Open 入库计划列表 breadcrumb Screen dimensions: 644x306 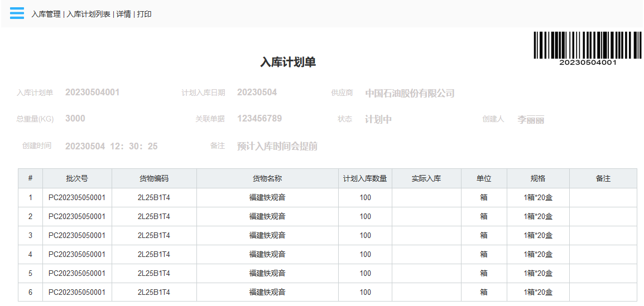coord(88,14)
